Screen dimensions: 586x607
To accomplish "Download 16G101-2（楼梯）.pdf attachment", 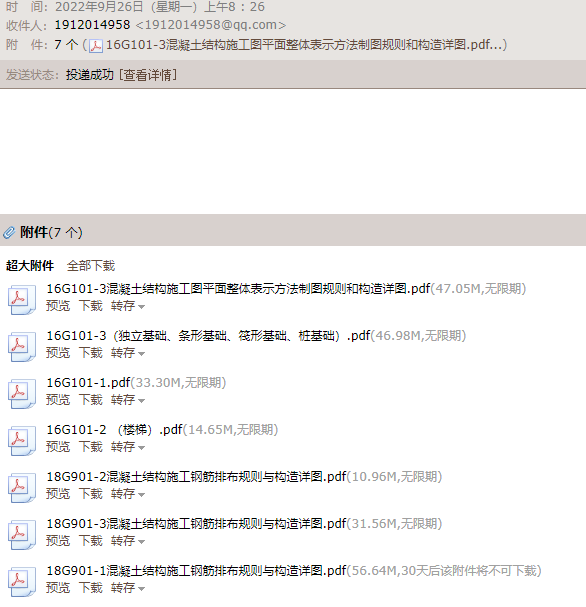I will 91,447.
